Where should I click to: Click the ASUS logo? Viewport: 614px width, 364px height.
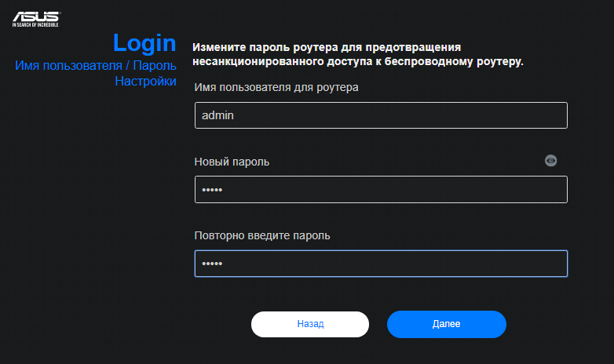coord(35,16)
